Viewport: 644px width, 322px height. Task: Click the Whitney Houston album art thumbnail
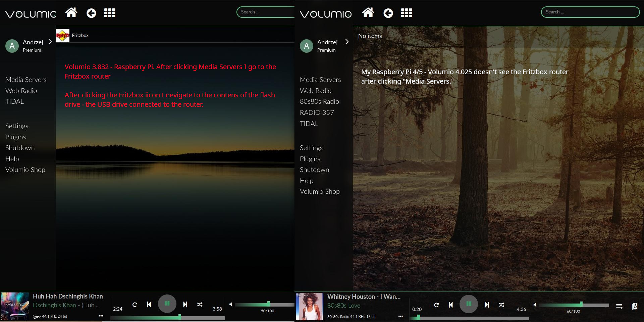(309, 306)
